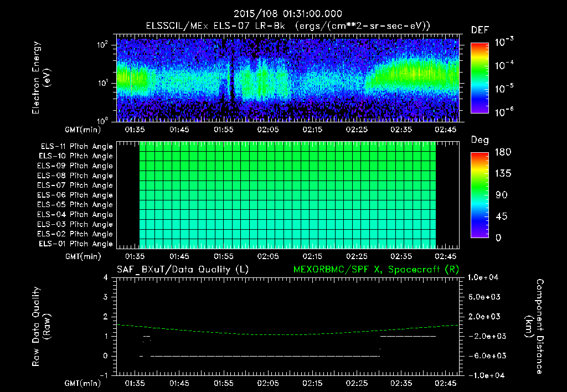
Task: Click the white data quality line at level 1
Action: point(408,336)
